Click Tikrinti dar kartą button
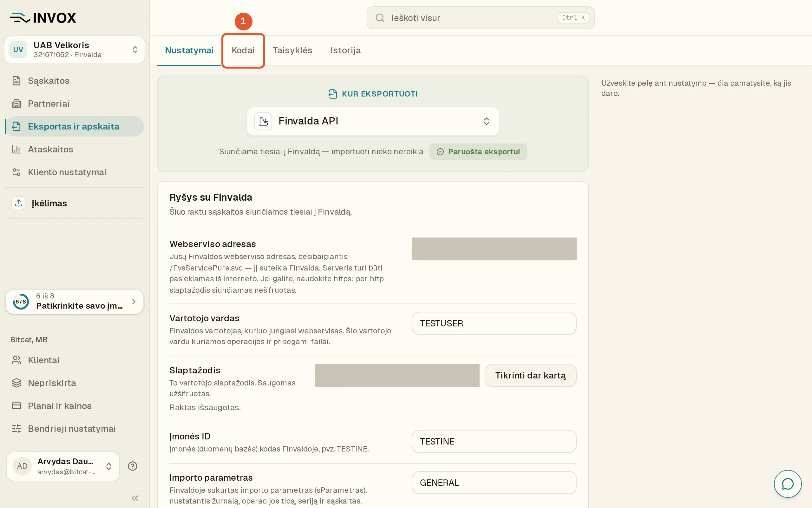The height and width of the screenshot is (508, 812). (x=530, y=375)
